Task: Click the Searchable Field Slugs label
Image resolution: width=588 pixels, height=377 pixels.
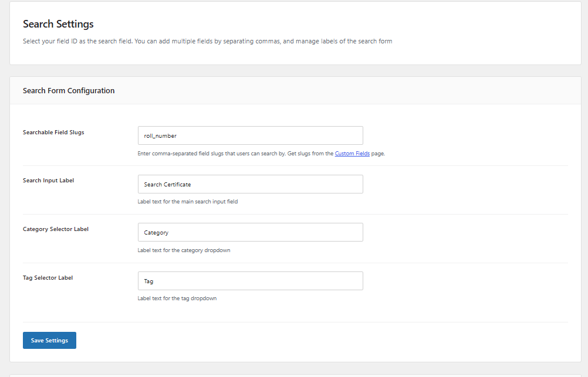Action: 53,133
